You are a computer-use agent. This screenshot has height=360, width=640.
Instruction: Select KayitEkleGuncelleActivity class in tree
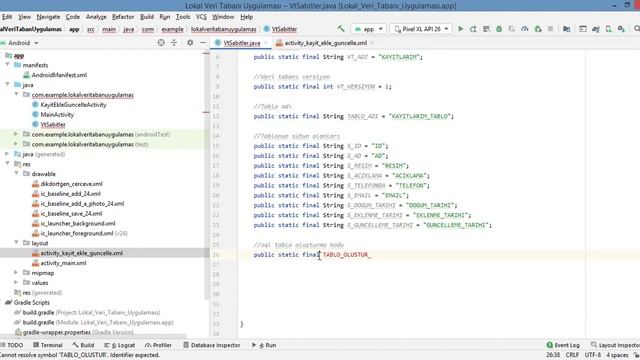[x=73, y=104]
